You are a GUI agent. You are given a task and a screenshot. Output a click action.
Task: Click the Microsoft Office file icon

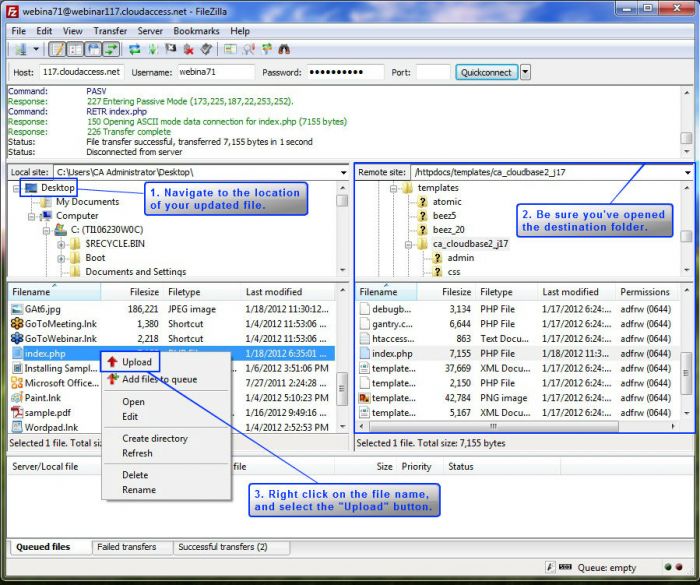point(17,383)
